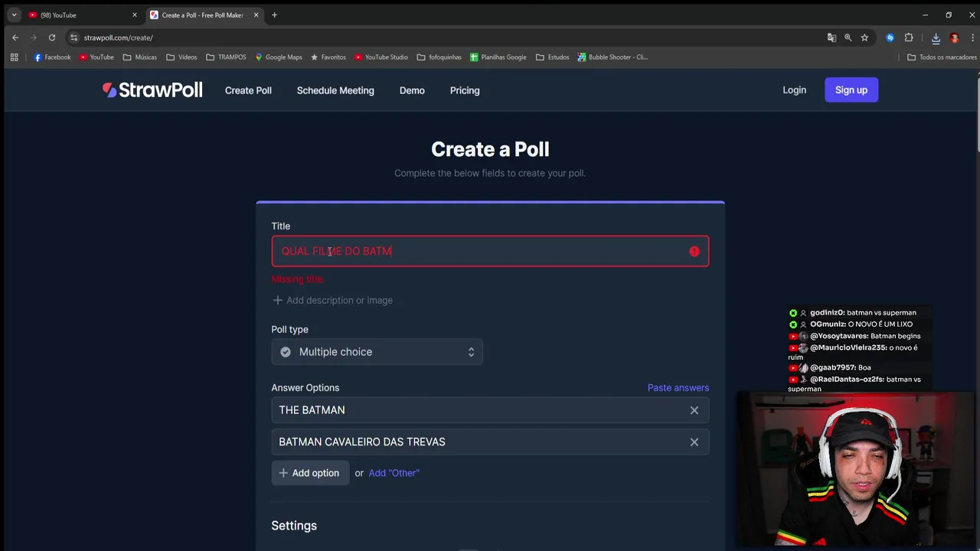980x551 pixels.
Task: Reload the current page
Action: [52, 37]
